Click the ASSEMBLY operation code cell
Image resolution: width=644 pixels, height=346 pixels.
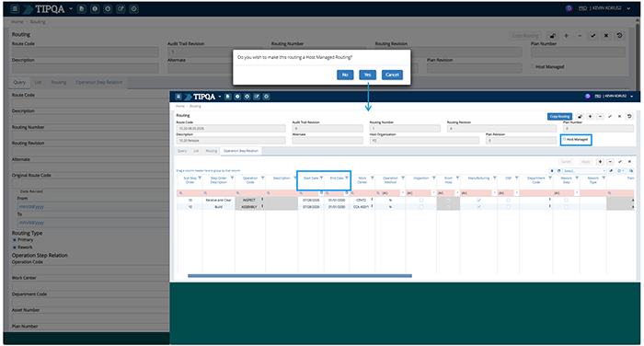[249, 207]
